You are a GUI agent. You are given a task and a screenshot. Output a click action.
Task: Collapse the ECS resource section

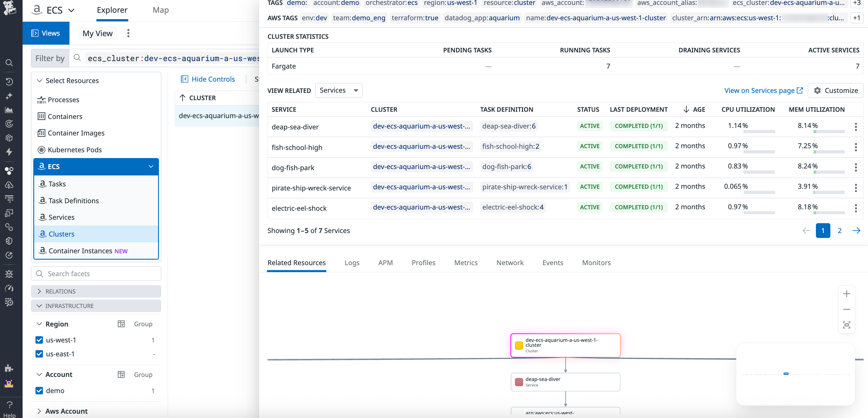(151, 166)
